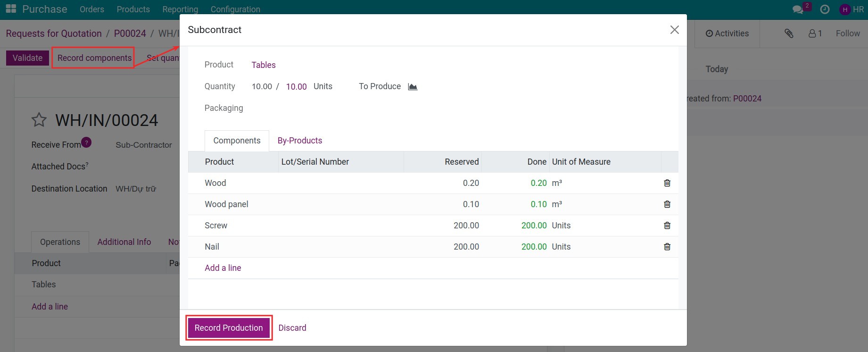
Task: Go to Requests for Quotation breadcrumb
Action: (54, 34)
